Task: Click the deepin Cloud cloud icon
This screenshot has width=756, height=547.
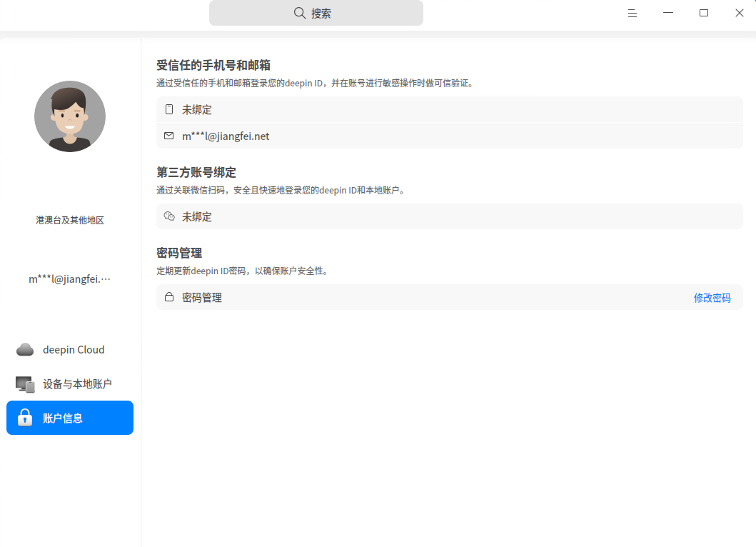Action: pyautogui.click(x=25, y=349)
